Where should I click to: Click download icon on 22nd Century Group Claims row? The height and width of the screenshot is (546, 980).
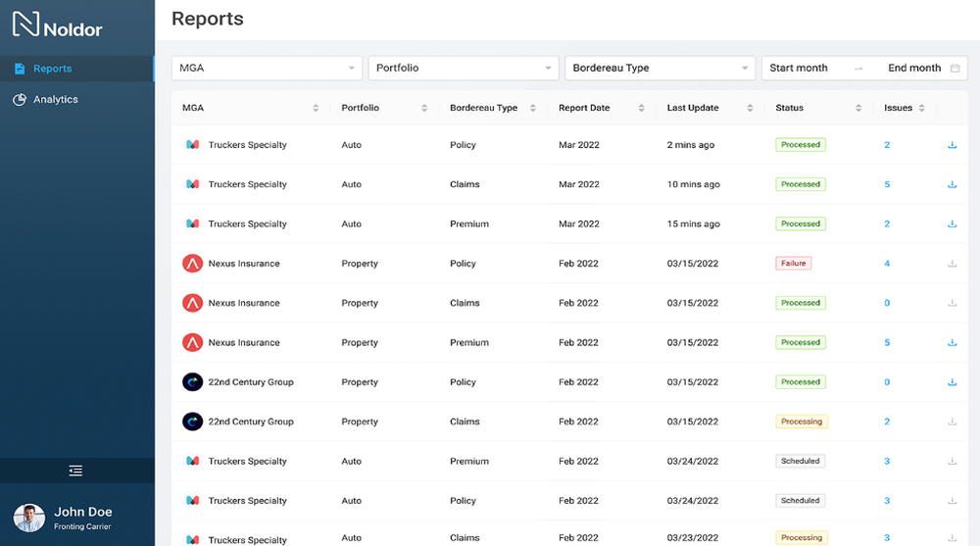pyautogui.click(x=952, y=422)
